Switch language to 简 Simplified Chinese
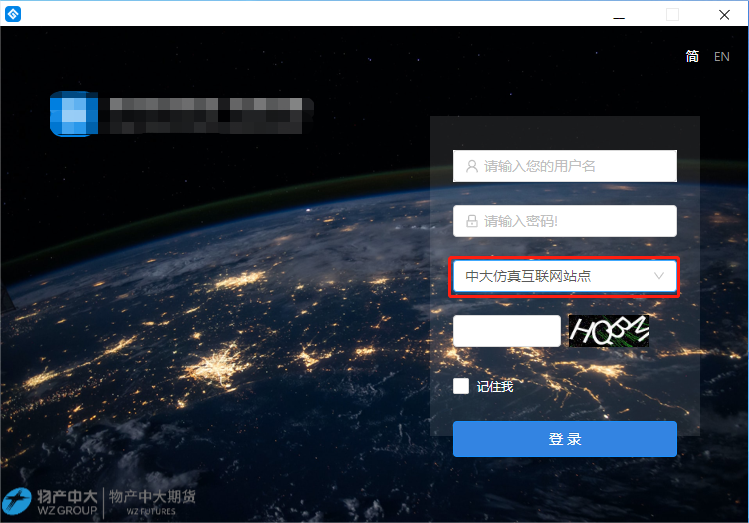 click(x=692, y=56)
